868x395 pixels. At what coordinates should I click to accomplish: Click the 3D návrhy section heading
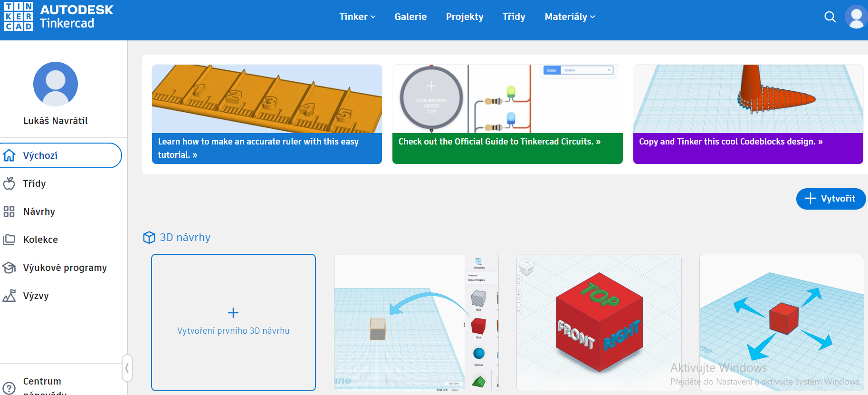[185, 237]
